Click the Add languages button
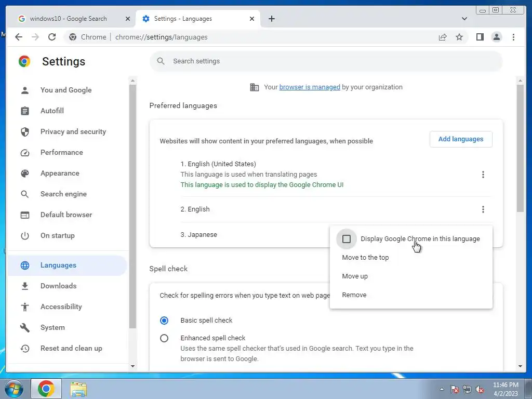 (461, 139)
